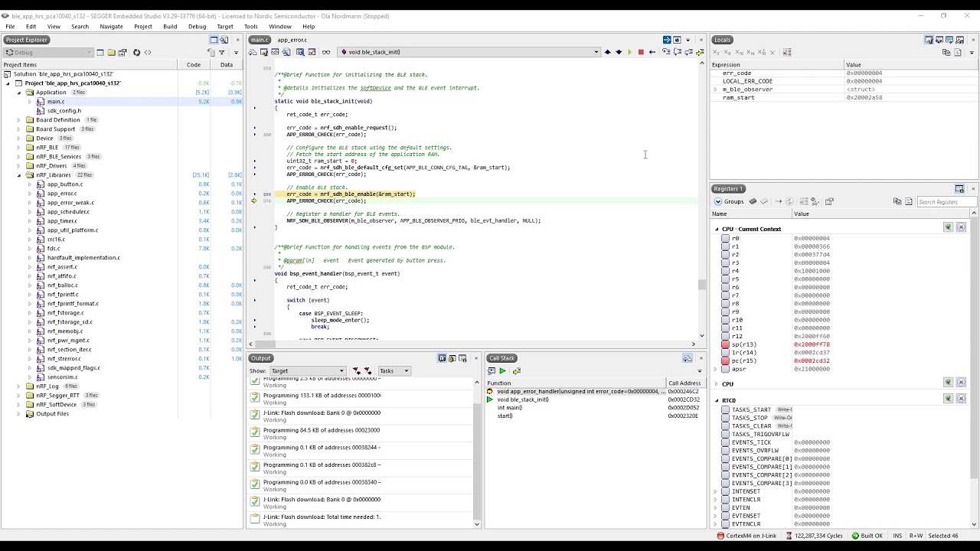The image size is (980, 551).
Task: Toggle checkbox for EVENTS_OVRFLW register
Action: 725,451
